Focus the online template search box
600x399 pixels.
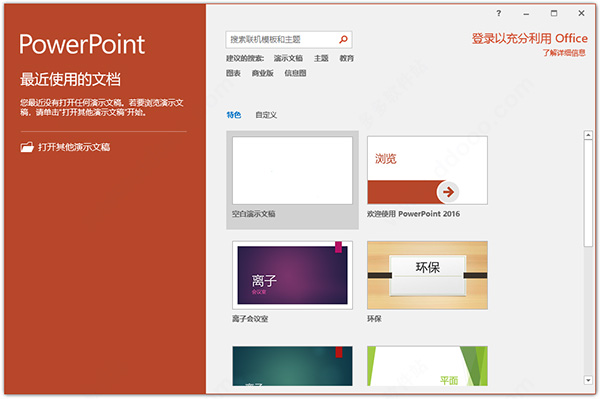tap(289, 39)
